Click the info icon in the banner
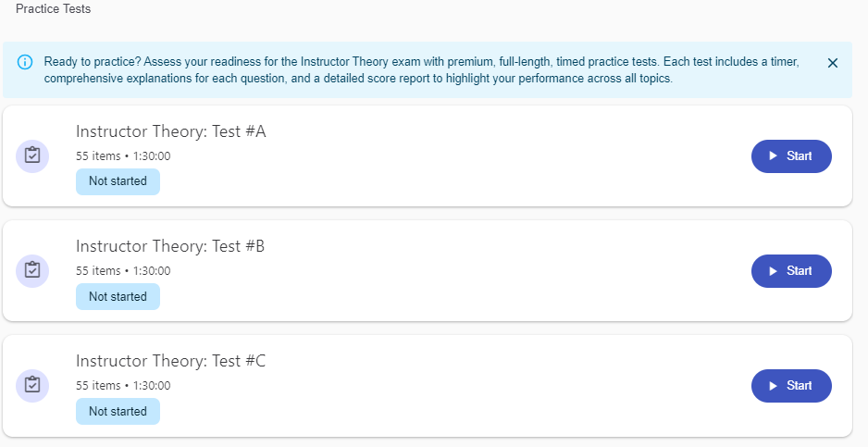This screenshot has height=447, width=868. 26,63
